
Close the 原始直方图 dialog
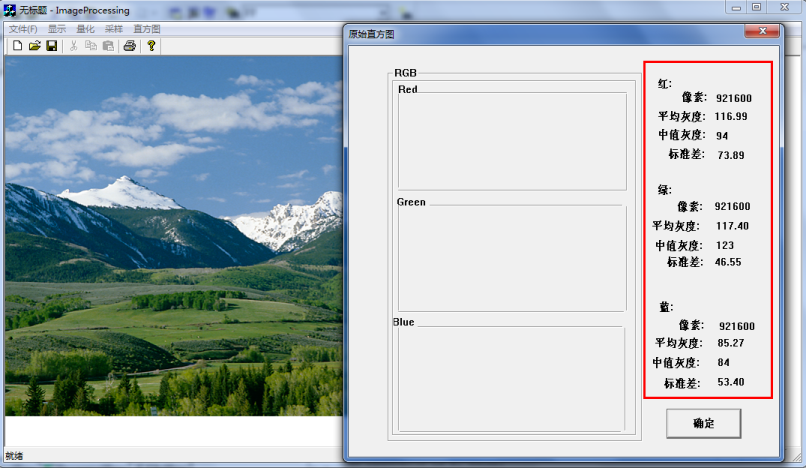[x=762, y=31]
